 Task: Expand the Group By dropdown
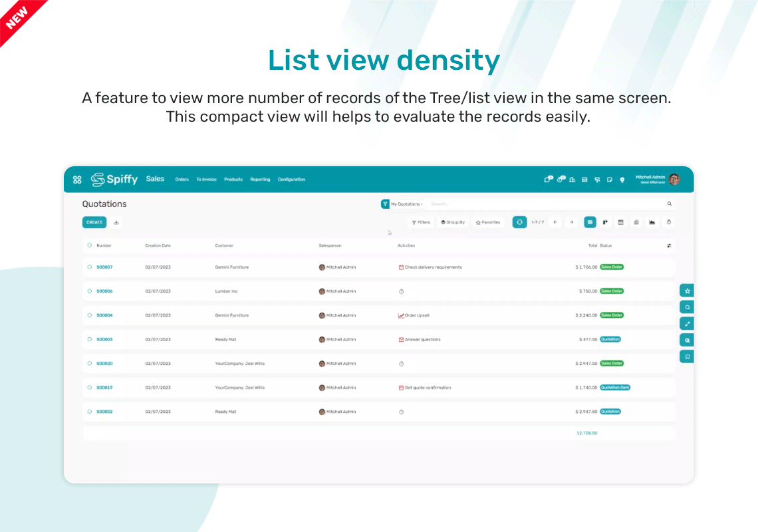453,222
